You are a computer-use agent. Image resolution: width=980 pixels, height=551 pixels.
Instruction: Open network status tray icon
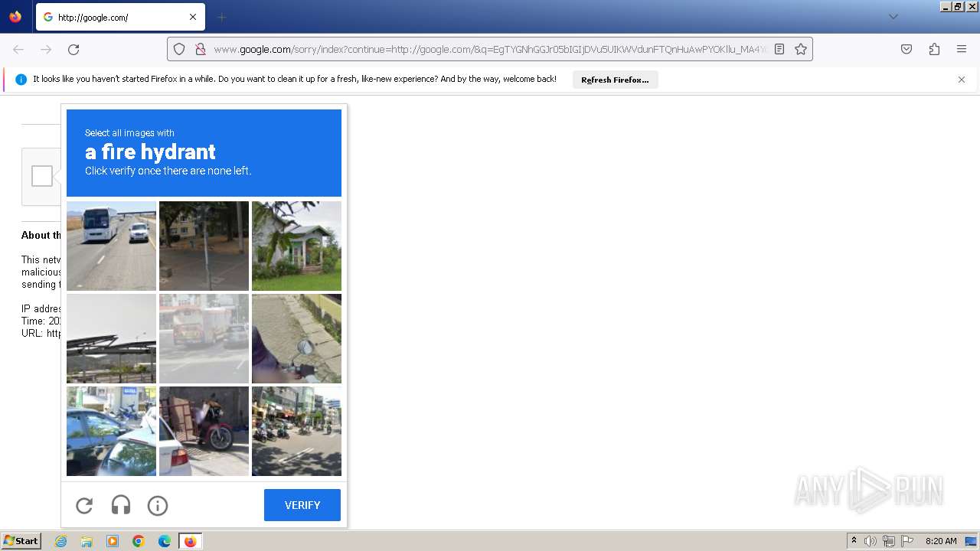pos(889,541)
